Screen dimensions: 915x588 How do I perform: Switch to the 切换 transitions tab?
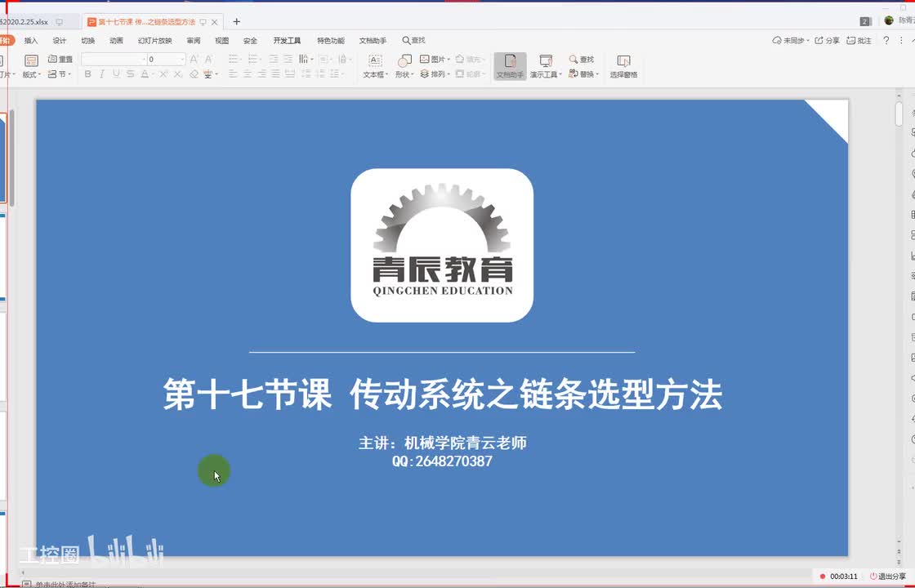[x=88, y=40]
